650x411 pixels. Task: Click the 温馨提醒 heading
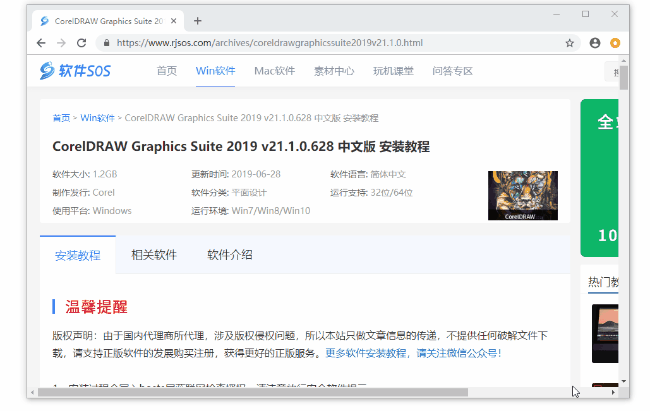pyautogui.click(x=96, y=307)
